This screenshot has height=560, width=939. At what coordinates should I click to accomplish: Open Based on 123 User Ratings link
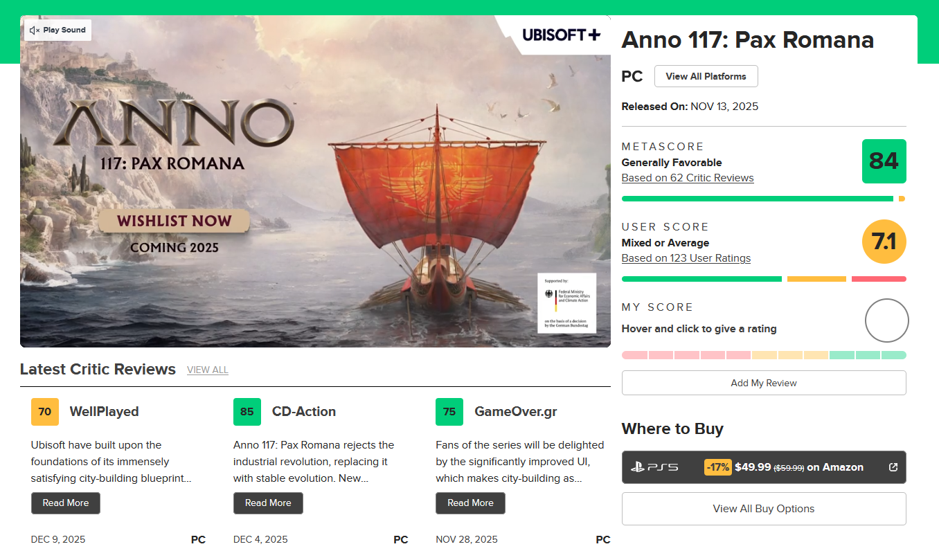coord(686,258)
